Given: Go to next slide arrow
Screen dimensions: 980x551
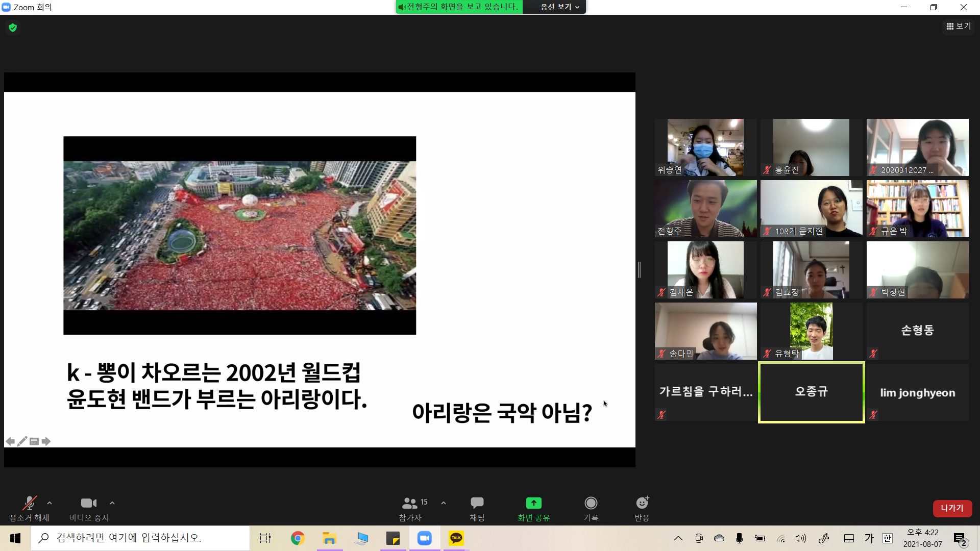Looking at the screenshot, I should point(46,441).
